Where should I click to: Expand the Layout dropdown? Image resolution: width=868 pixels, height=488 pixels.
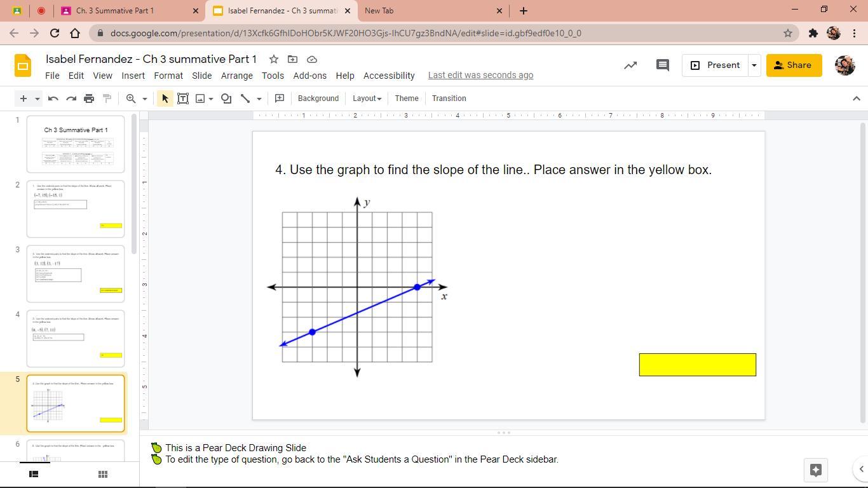[367, 98]
